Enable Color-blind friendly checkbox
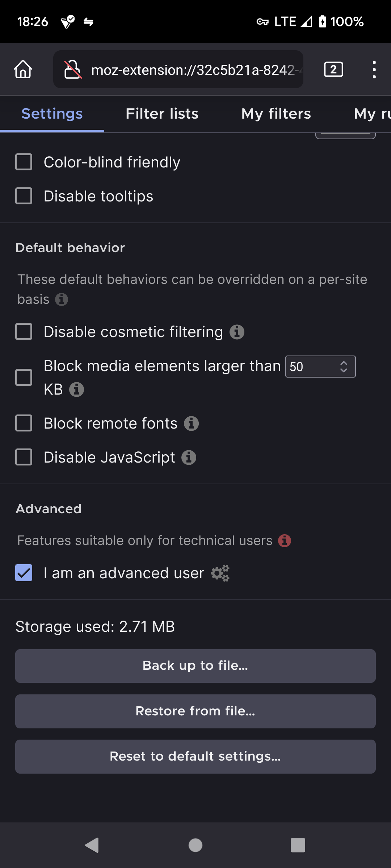The height and width of the screenshot is (868, 391). pyautogui.click(x=24, y=162)
